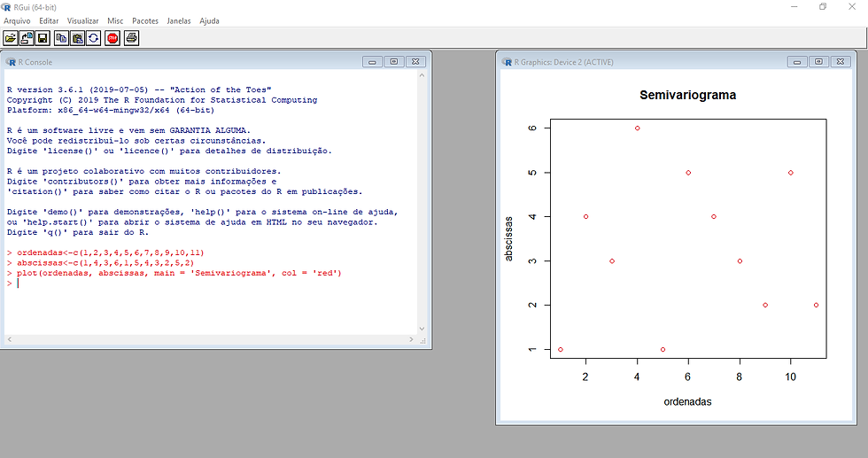Click the 'Digite q() para sair' line
Image resolution: width=868 pixels, height=458 pixels.
(x=78, y=233)
